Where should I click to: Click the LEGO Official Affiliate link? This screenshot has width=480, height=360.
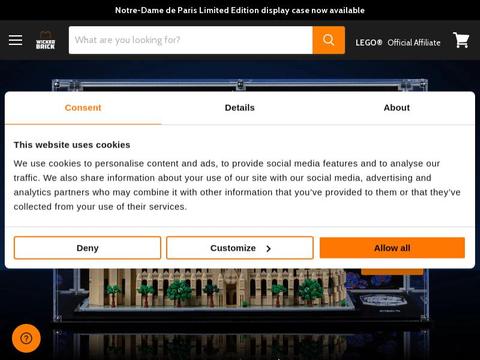(x=398, y=42)
